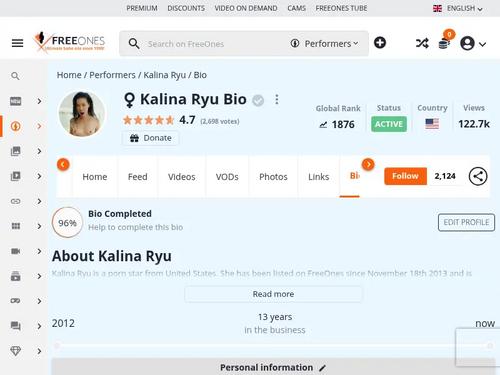Tab strip: click the left orange arrow
This screenshot has width=500, height=375.
click(x=63, y=165)
